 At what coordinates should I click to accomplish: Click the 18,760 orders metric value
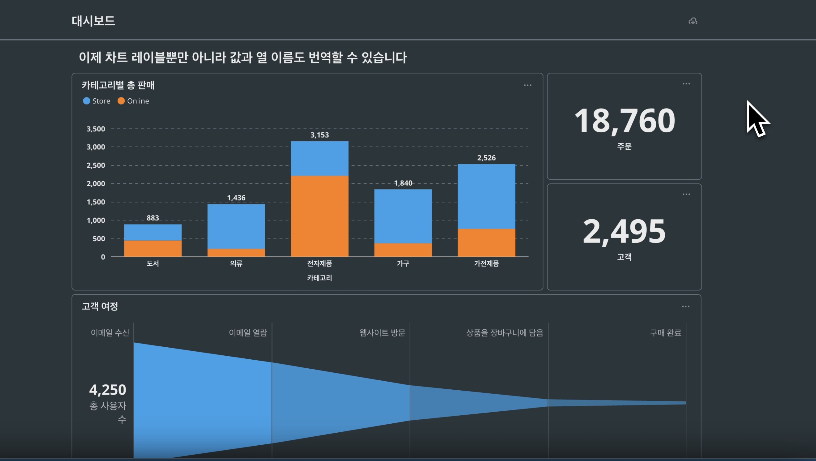[x=624, y=121]
